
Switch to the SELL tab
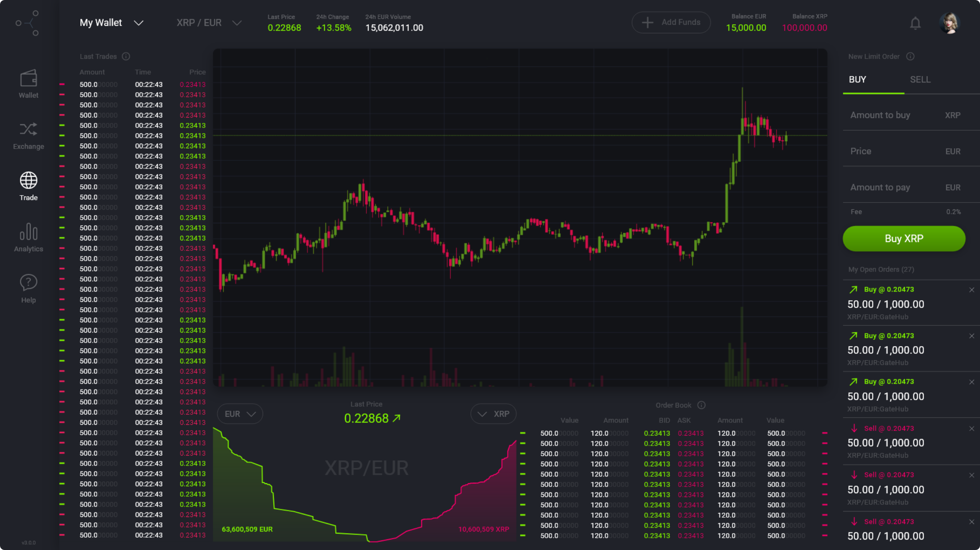pos(920,80)
